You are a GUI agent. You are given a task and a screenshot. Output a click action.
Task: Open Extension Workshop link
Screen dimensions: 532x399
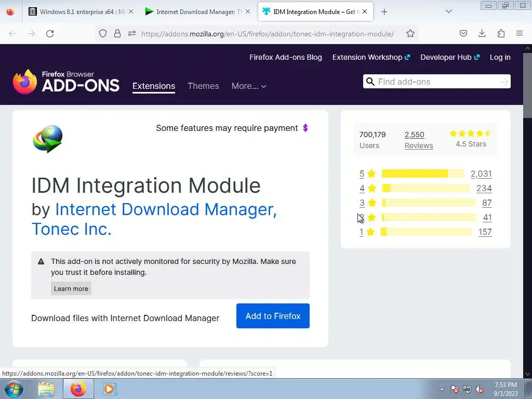[x=371, y=57]
